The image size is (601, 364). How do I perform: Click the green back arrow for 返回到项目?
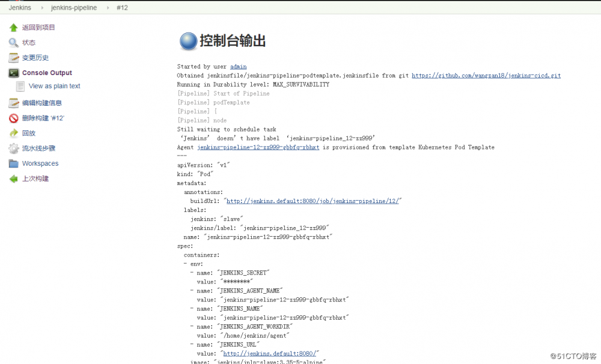click(x=14, y=27)
